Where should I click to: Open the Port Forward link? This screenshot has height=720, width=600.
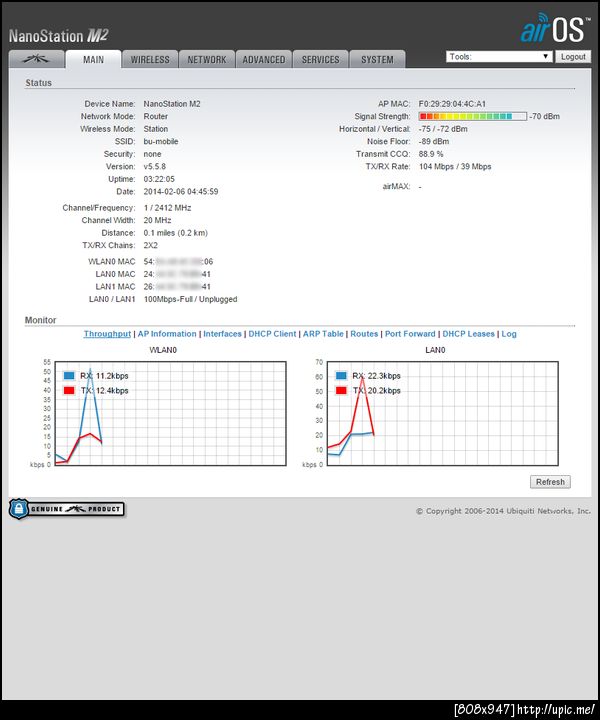(410, 334)
